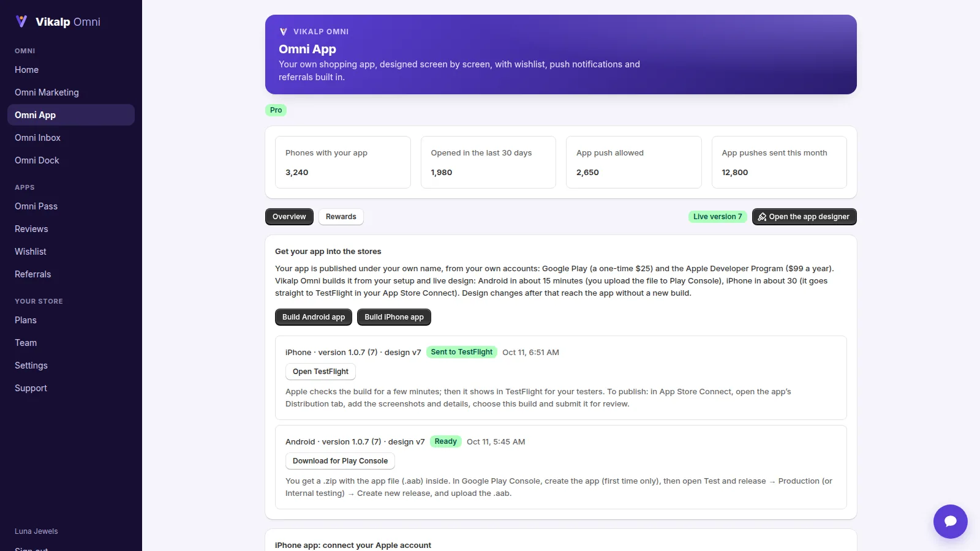Image resolution: width=980 pixels, height=551 pixels.
Task: Open Referrals in sidebar
Action: coord(71,274)
